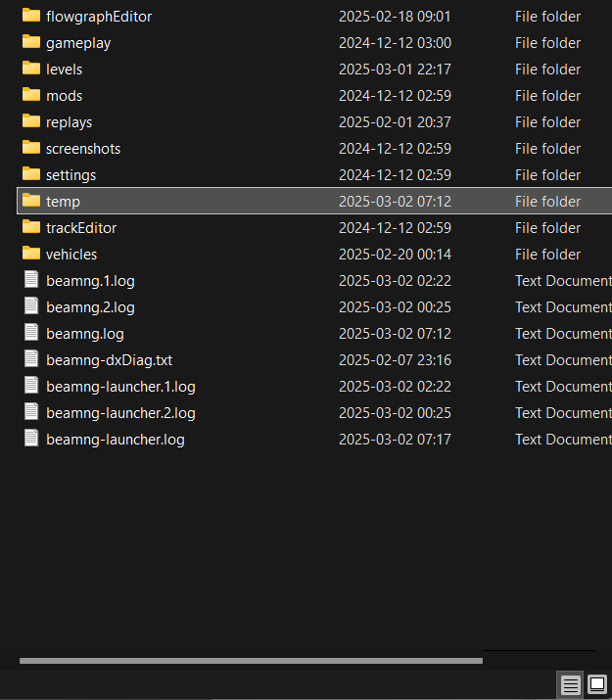
Task: Click the levels row's File folder type
Action: [547, 70]
